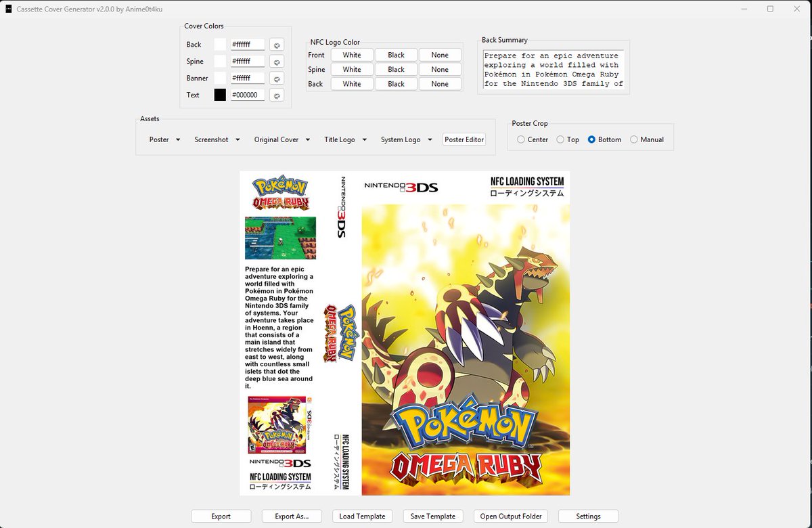The image size is (812, 528).
Task: Open color picker icon for Back color
Action: click(276, 45)
